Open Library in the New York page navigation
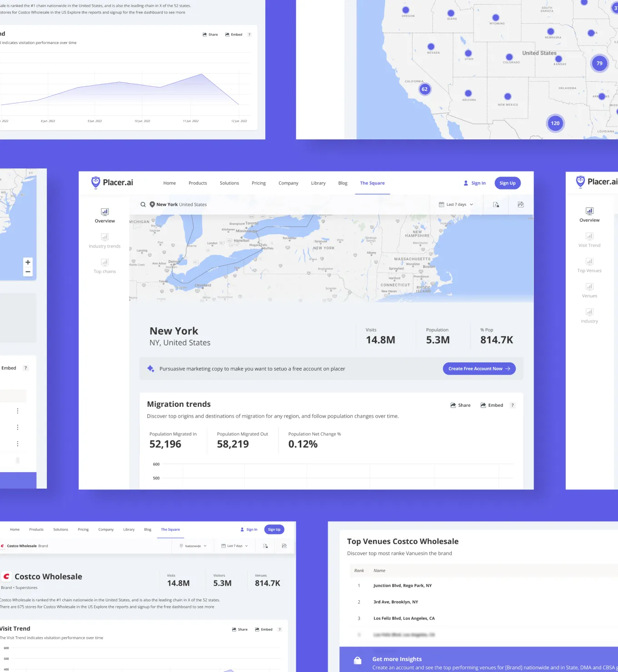The image size is (618, 672). tap(319, 183)
